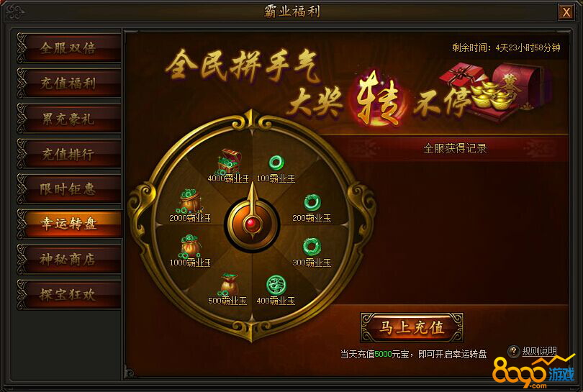This screenshot has height=392, width=583.
Task: Click the 200霸业玉 jade ring icon
Action: tap(312, 203)
